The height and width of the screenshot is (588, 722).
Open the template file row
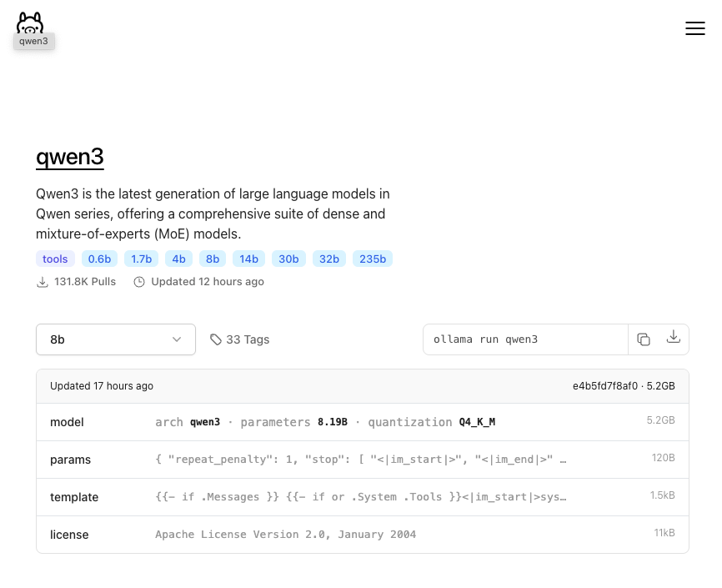(363, 497)
